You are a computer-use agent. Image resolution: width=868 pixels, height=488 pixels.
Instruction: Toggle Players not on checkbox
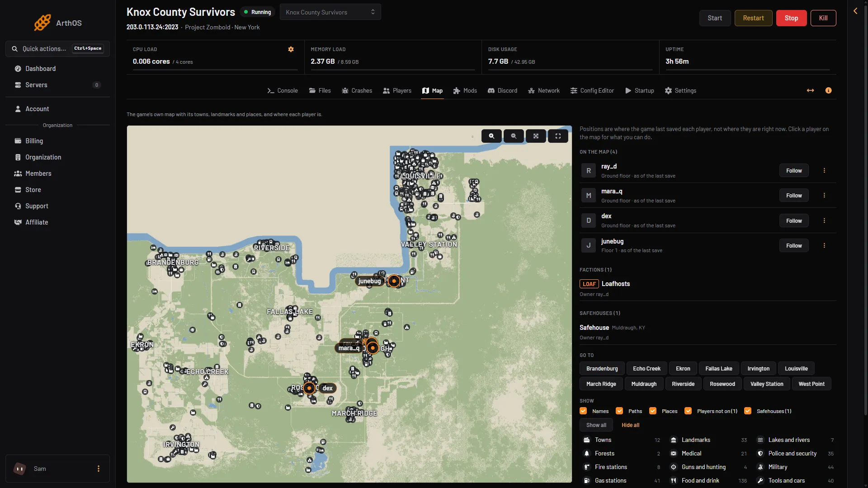[688, 411]
